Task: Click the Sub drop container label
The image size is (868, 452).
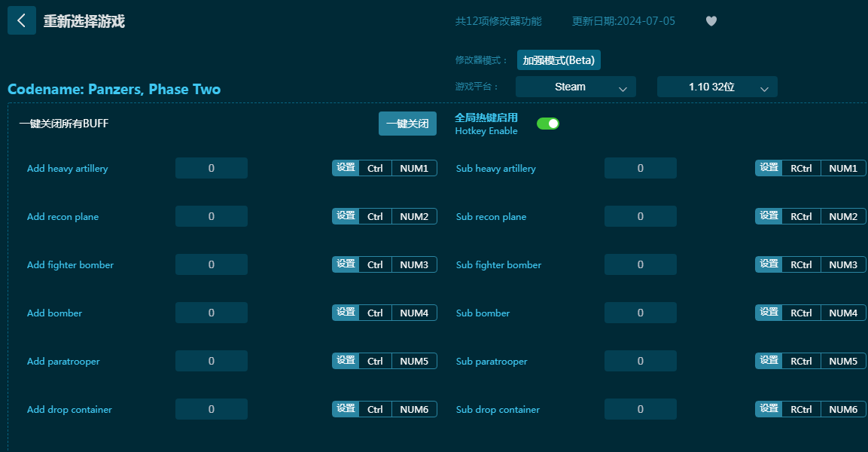Action: click(498, 409)
